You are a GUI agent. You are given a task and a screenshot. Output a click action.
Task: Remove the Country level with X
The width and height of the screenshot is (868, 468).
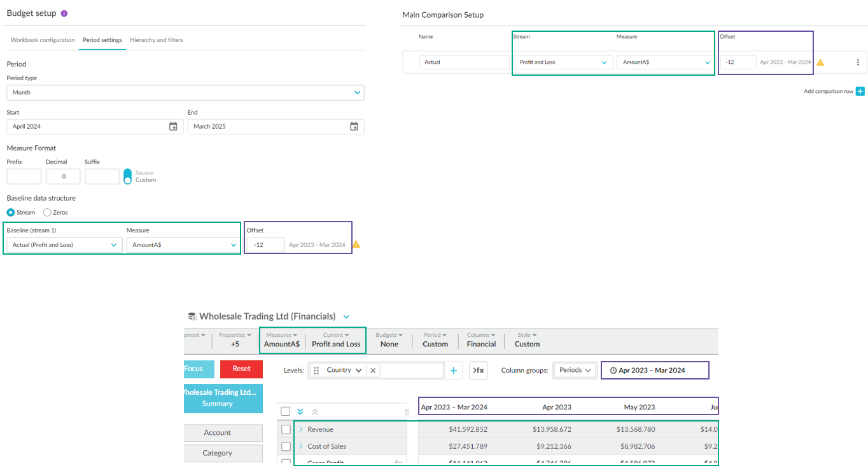(x=373, y=371)
